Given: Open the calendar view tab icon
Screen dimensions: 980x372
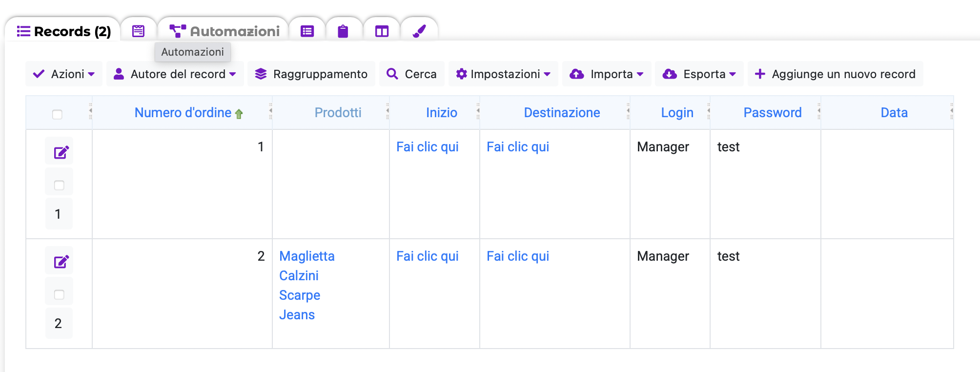Looking at the screenshot, I should point(139,31).
